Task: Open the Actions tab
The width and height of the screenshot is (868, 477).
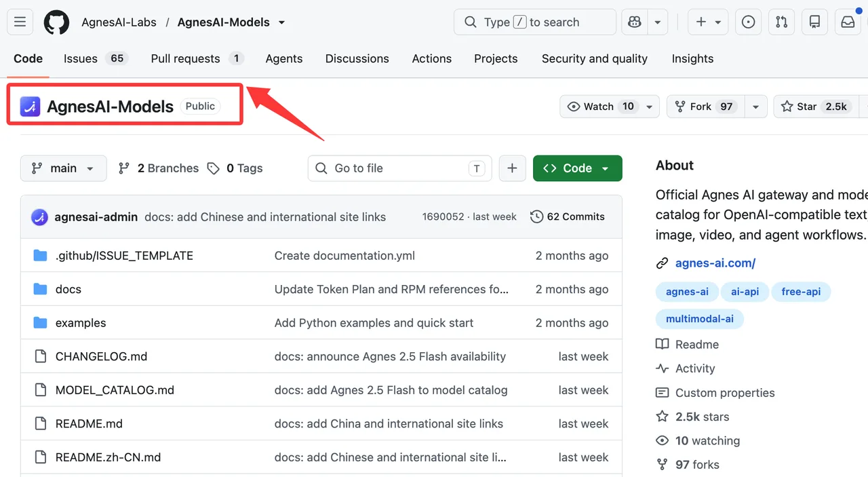Action: 432,59
